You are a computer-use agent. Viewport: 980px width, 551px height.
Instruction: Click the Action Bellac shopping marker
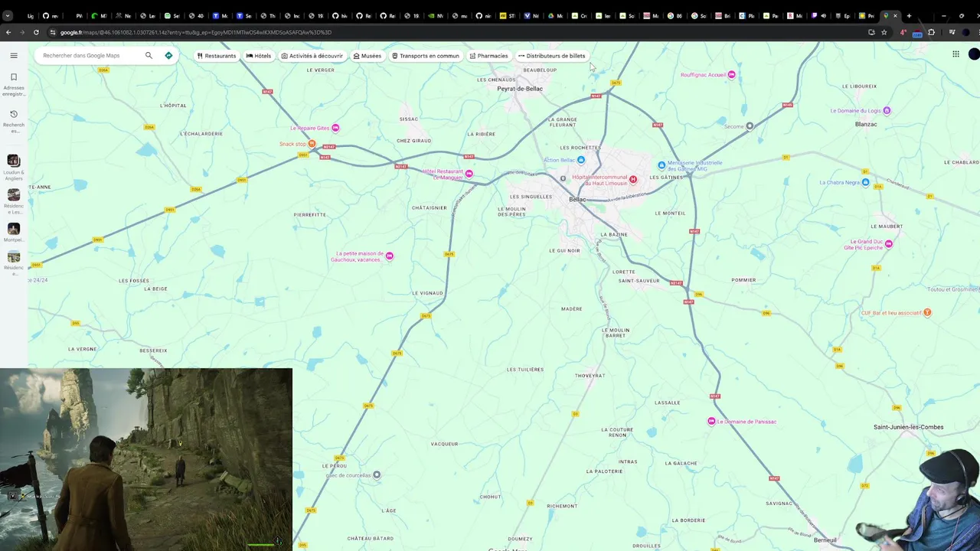pos(581,160)
